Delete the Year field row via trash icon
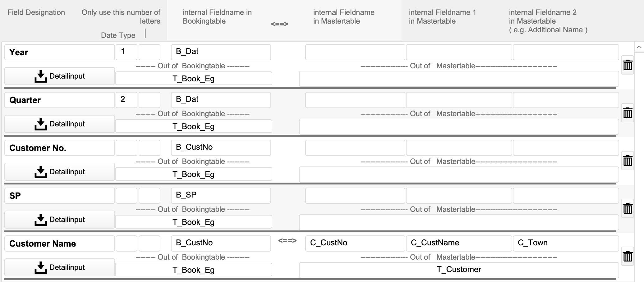The image size is (644, 282). [x=627, y=65]
